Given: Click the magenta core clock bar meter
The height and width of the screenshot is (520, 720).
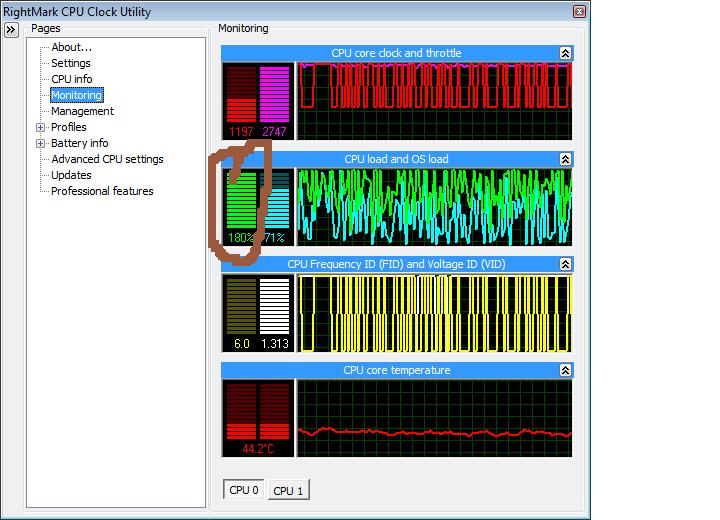Looking at the screenshot, I should 275,94.
